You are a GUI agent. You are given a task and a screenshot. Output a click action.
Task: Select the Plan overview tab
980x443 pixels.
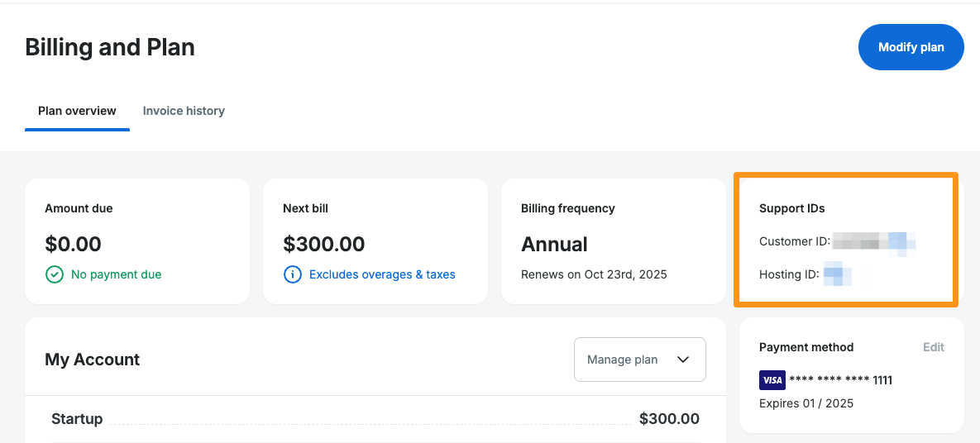77,111
